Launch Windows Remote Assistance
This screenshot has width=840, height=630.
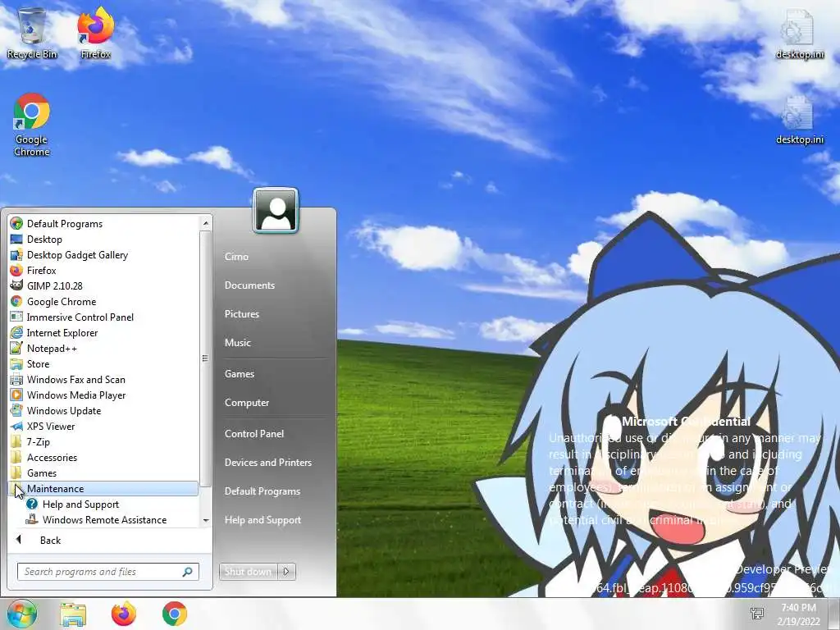(104, 519)
